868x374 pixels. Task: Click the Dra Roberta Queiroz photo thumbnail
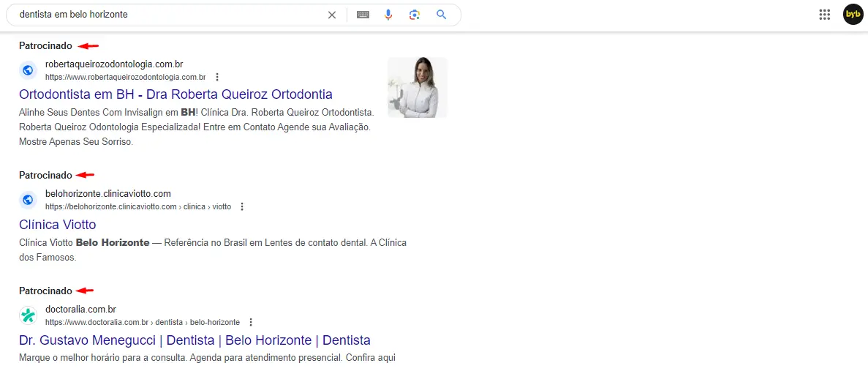tap(418, 88)
